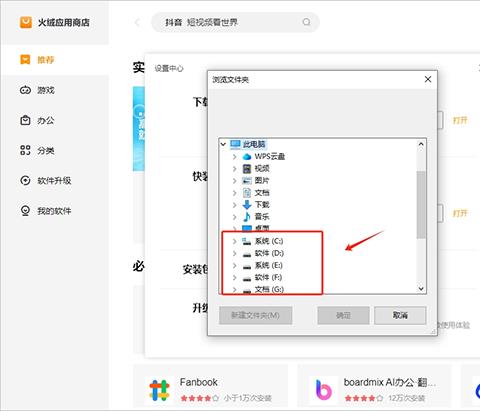The width and height of the screenshot is (480, 411).
Task: Select the 此电脑 tree label
Action: [x=254, y=144]
